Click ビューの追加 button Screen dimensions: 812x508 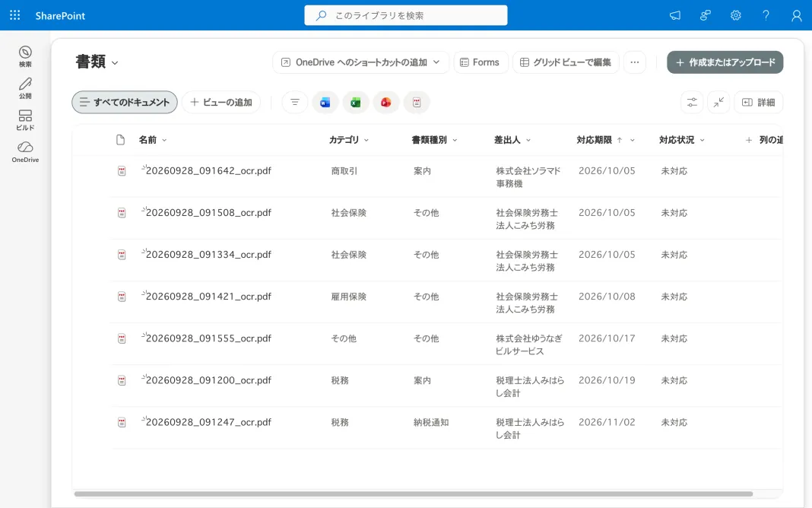(x=221, y=102)
